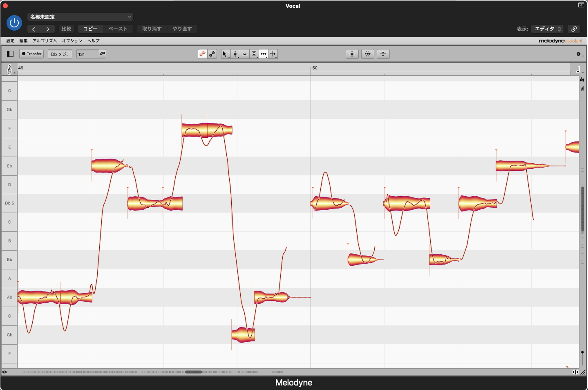The height and width of the screenshot is (390, 588).
Task: Toggle the left info pane sidebar icon
Action: tap(10, 54)
